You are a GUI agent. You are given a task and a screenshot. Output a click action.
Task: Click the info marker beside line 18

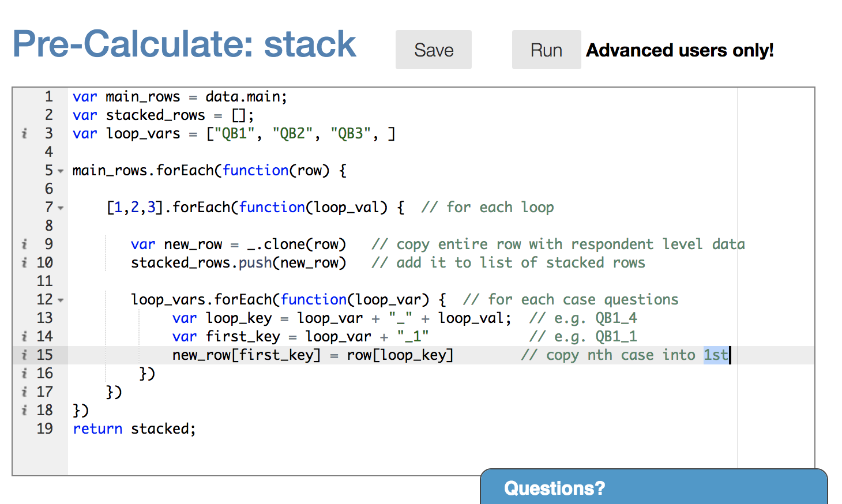pyautogui.click(x=24, y=411)
